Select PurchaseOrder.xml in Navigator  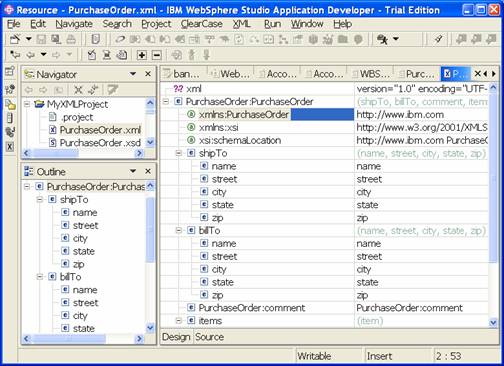100,130
